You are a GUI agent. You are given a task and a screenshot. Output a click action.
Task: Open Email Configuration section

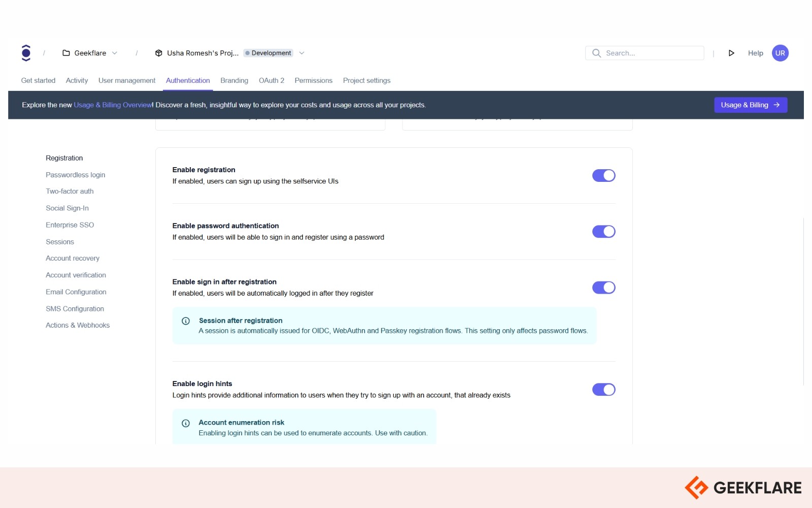[x=76, y=292]
